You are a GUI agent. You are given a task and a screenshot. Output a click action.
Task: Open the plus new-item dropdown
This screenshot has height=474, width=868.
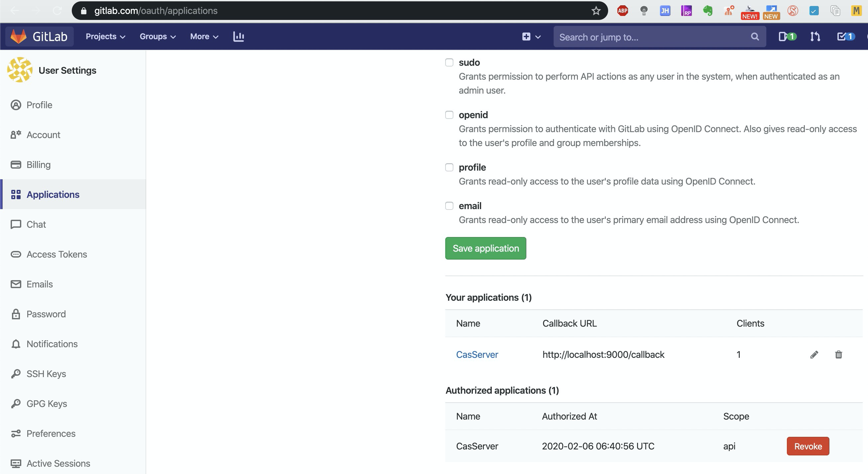pos(531,37)
